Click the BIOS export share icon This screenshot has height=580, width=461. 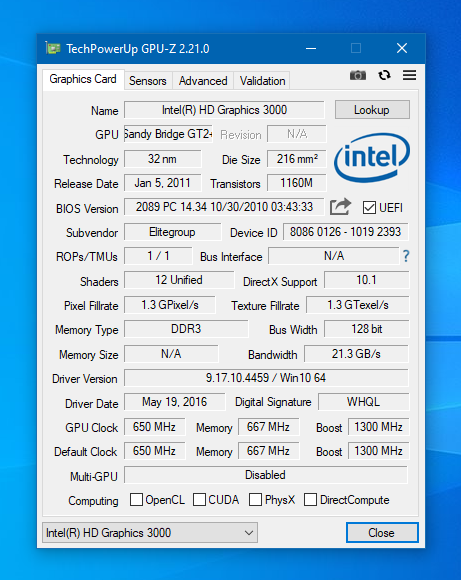tap(340, 206)
